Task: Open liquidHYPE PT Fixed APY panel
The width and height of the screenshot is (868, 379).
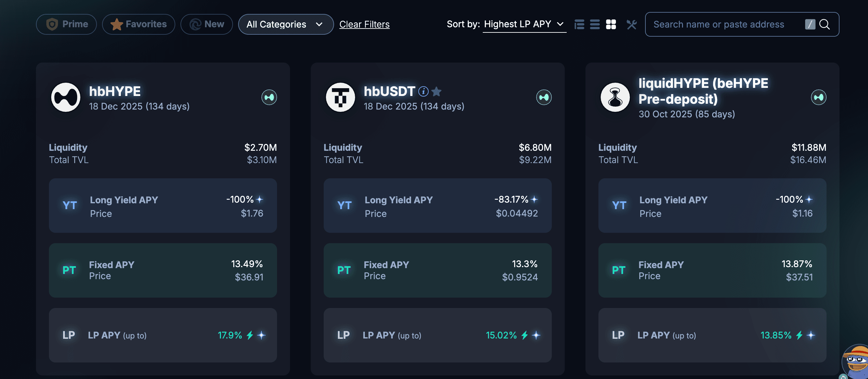Action: point(712,270)
